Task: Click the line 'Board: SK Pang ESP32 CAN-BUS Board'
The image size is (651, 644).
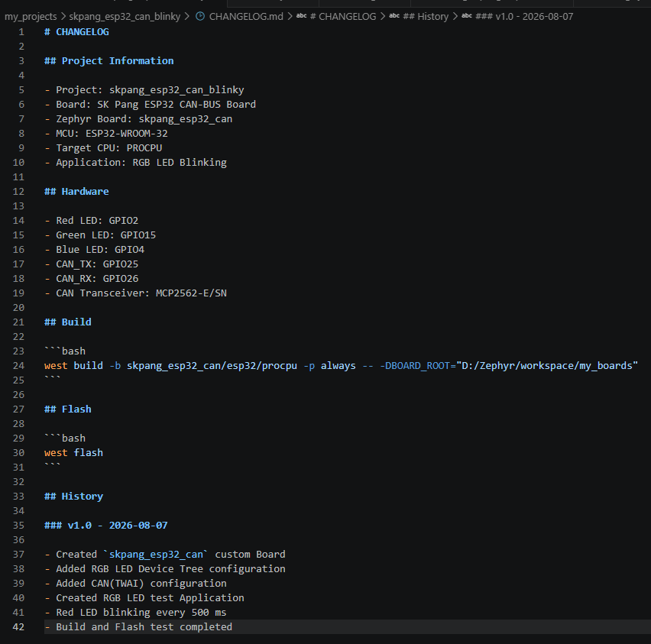Action: pos(151,105)
